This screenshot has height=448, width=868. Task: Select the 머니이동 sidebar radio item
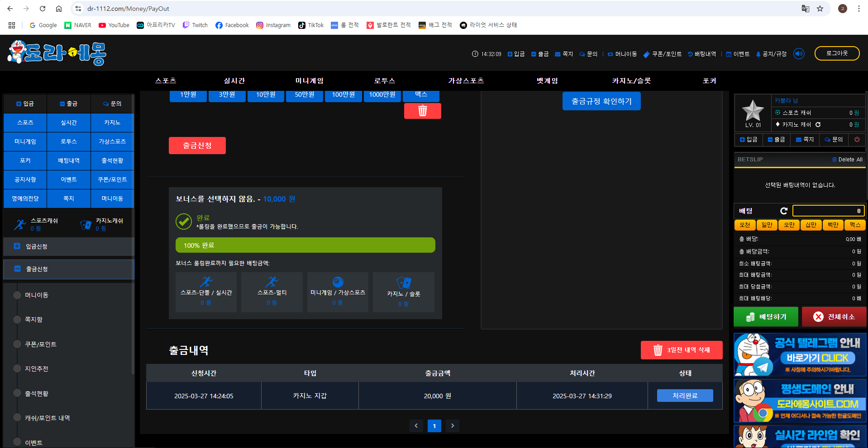click(x=18, y=295)
